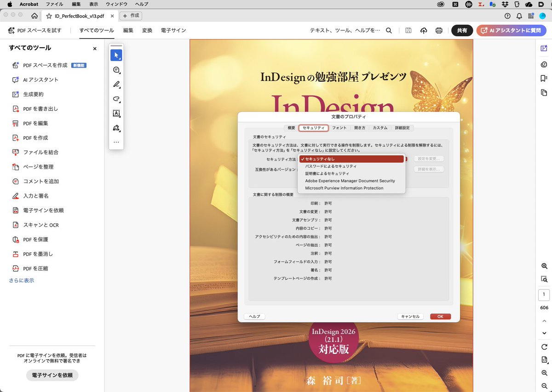Switch to the 詳細設定 tab

402,128
